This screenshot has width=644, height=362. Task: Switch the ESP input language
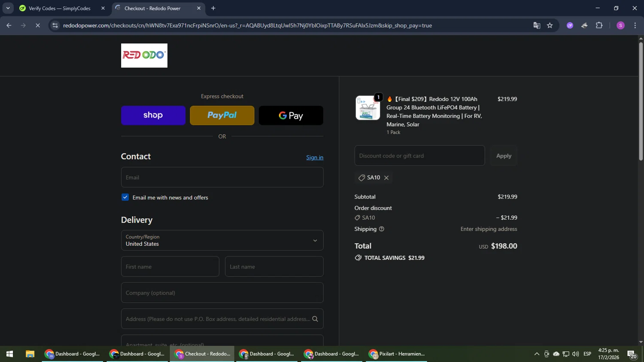587,354
